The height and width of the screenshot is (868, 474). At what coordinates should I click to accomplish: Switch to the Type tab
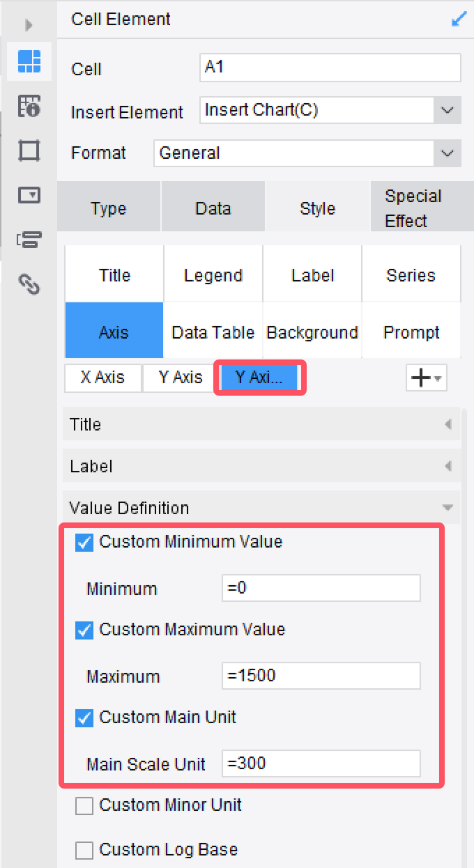[109, 208]
